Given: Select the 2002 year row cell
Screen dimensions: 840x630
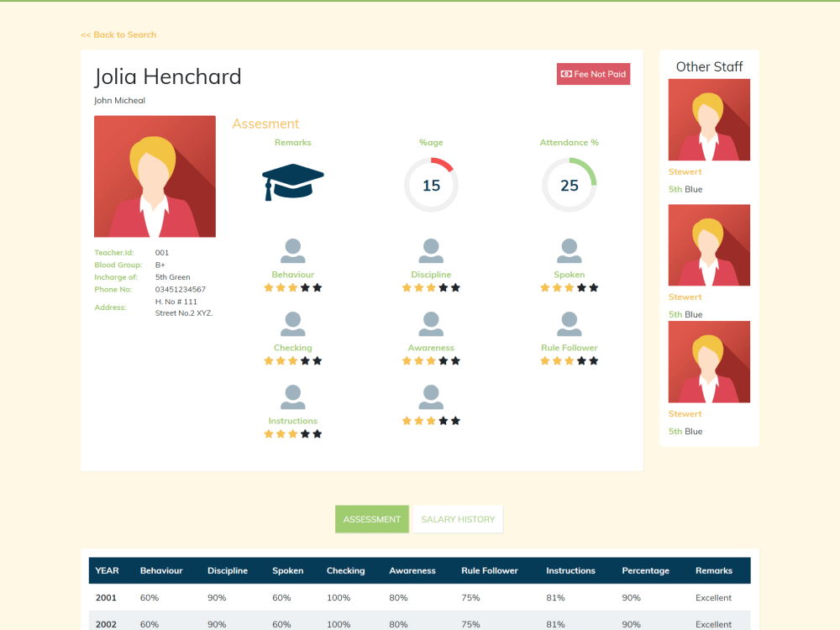Looking at the screenshot, I should (106, 625).
